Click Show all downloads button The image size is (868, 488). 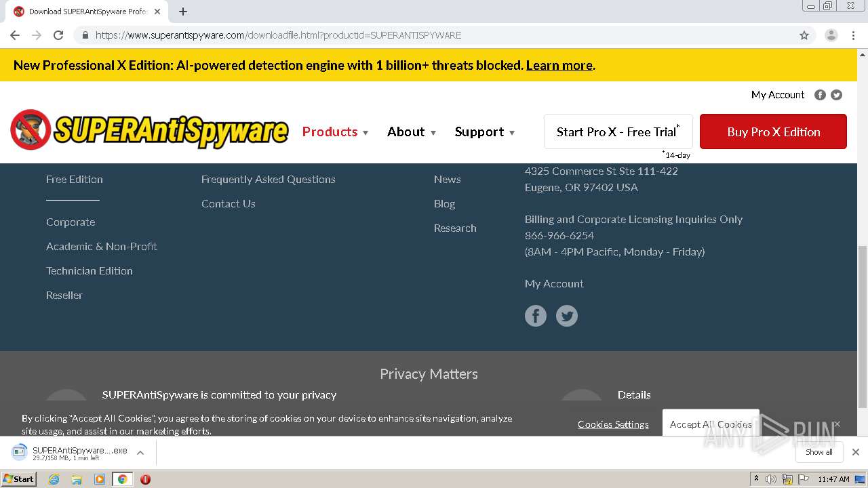819,452
